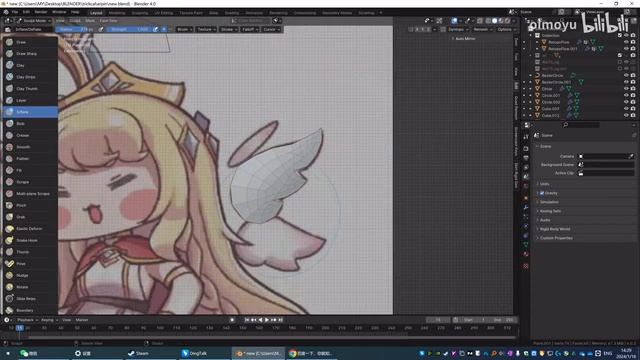640x360 pixels.
Task: Select the Draw Sharp brush
Action: (31, 53)
